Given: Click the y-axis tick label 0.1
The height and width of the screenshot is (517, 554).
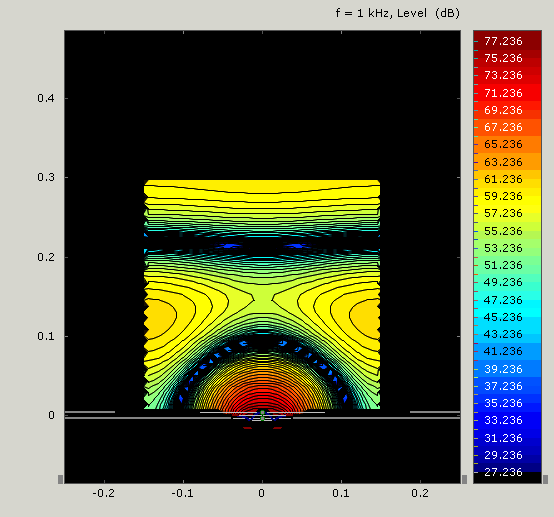Looking at the screenshot, I should coord(46,336).
